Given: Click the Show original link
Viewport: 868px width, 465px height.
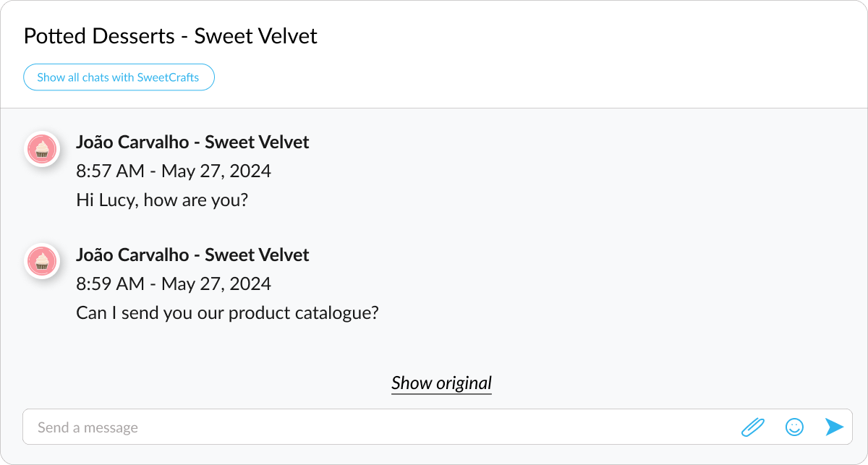Looking at the screenshot, I should 441,383.
